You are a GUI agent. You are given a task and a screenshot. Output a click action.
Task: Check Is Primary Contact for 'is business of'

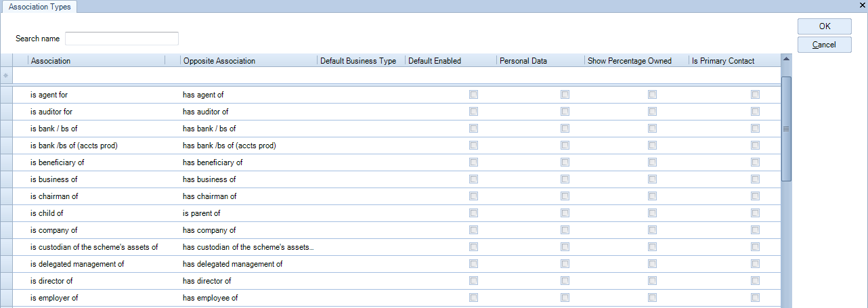[x=755, y=179]
